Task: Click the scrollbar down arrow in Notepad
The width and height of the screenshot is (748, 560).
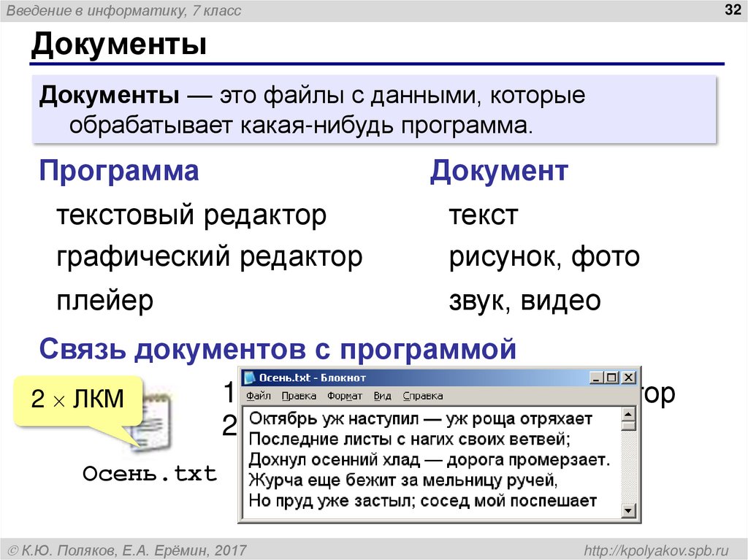Action: [629, 509]
